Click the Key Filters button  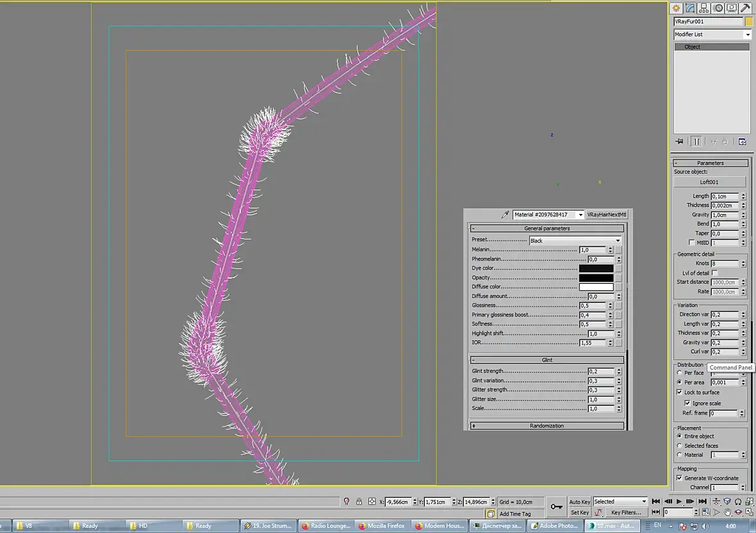pyautogui.click(x=625, y=512)
